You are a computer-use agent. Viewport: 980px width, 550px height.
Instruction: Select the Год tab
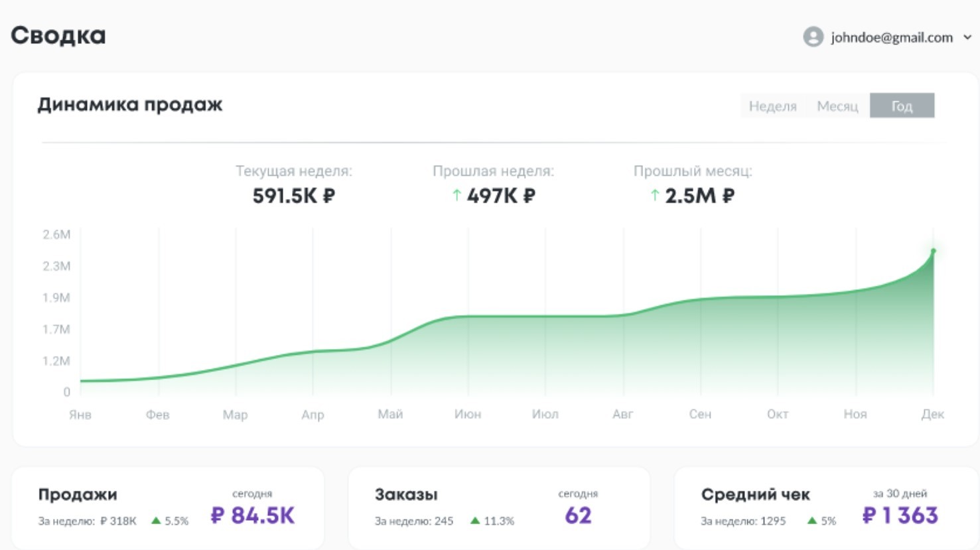coord(902,105)
